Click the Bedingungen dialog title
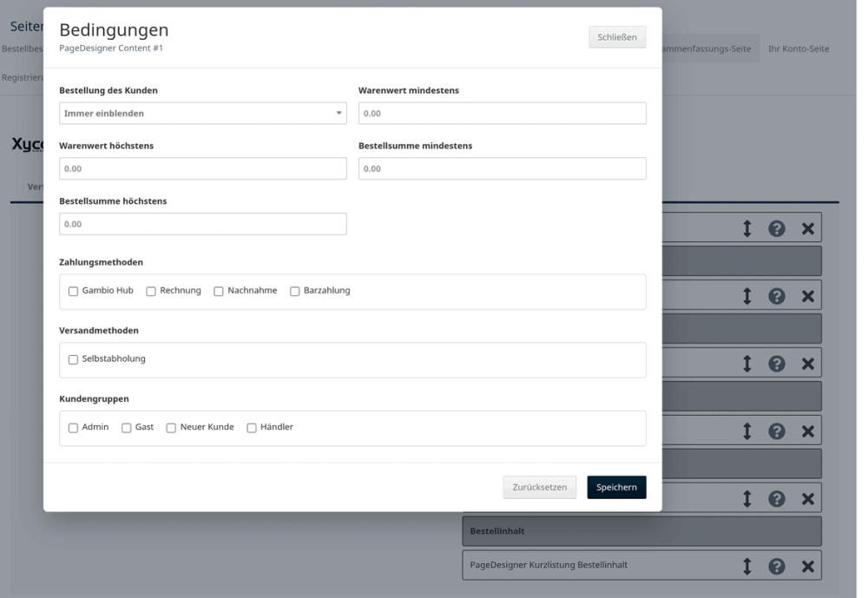 coord(114,30)
